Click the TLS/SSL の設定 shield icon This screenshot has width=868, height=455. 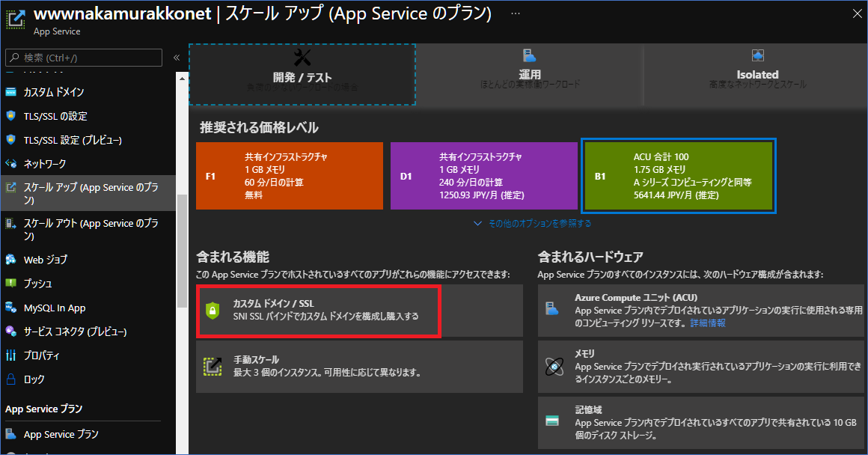pos(10,116)
